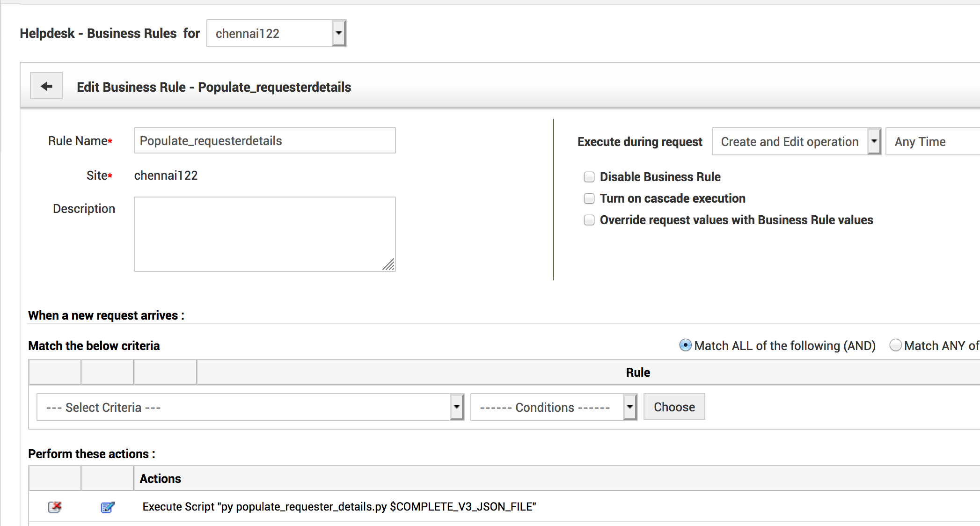Edit the Execute Script action

point(108,507)
